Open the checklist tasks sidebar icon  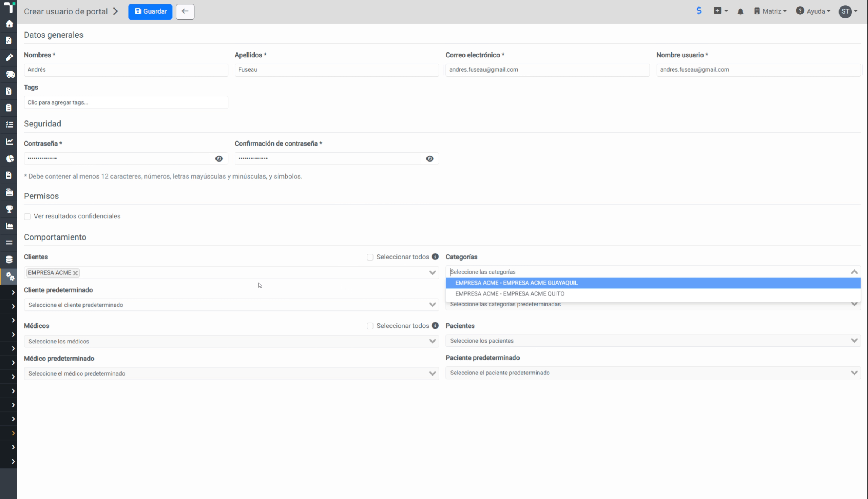[9, 125]
